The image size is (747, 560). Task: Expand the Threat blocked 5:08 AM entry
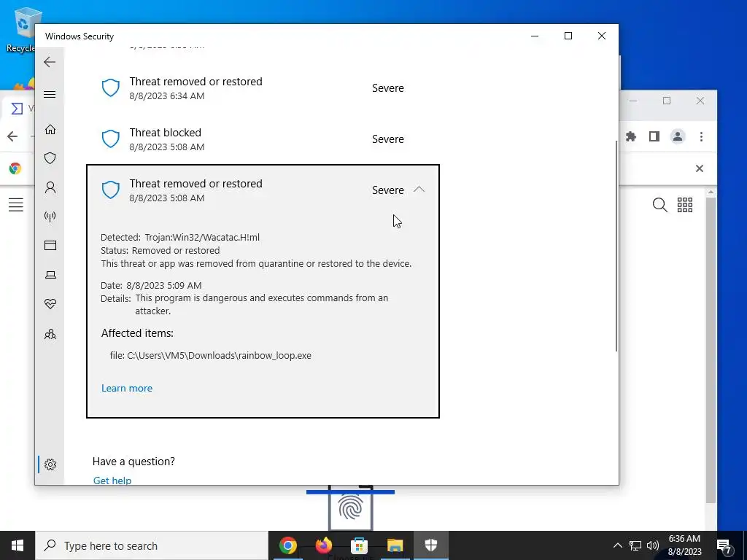[x=263, y=139]
